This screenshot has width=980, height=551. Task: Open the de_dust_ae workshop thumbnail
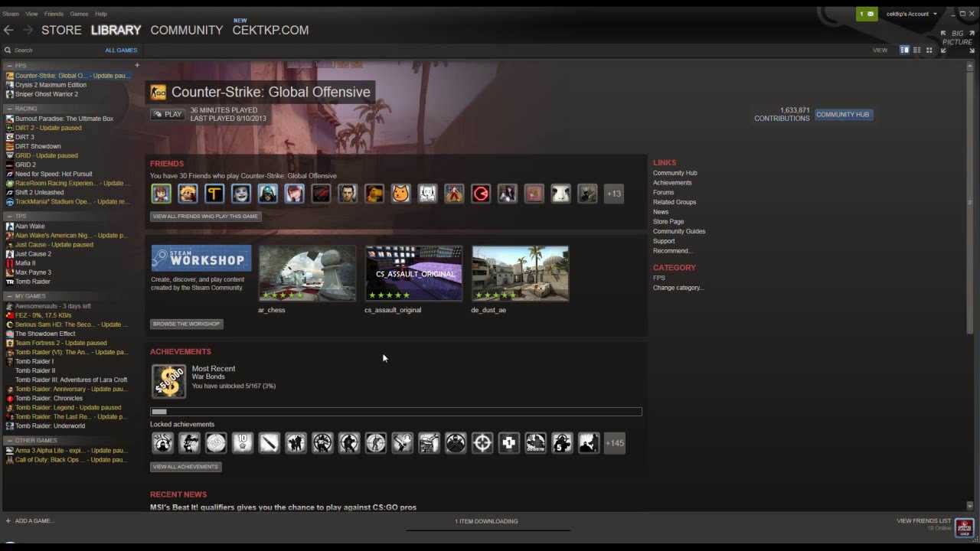pyautogui.click(x=520, y=273)
